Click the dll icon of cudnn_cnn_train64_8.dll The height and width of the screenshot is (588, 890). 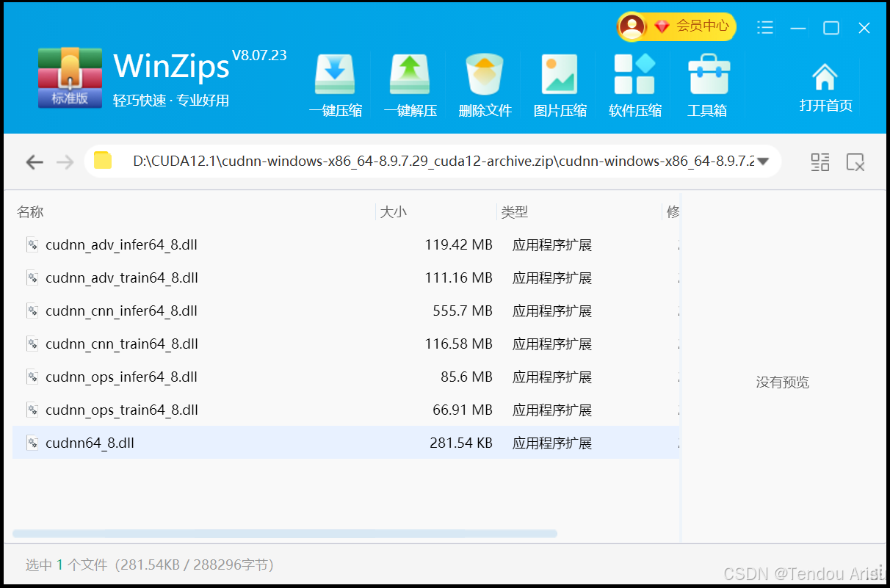32,344
